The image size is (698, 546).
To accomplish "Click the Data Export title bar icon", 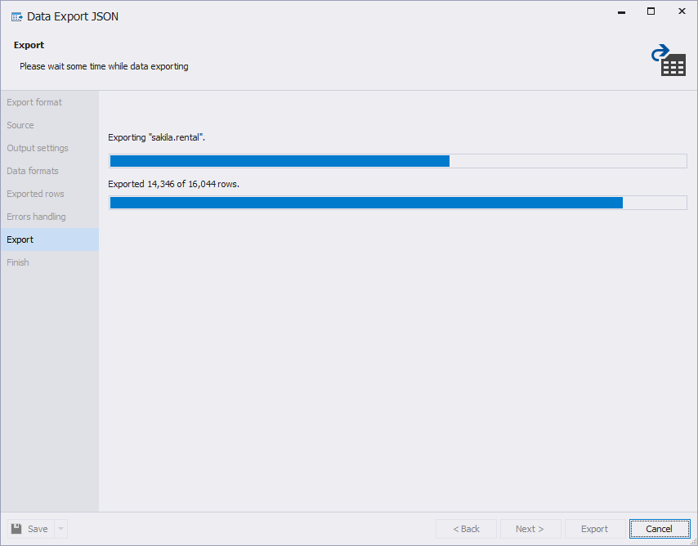I will (x=17, y=16).
